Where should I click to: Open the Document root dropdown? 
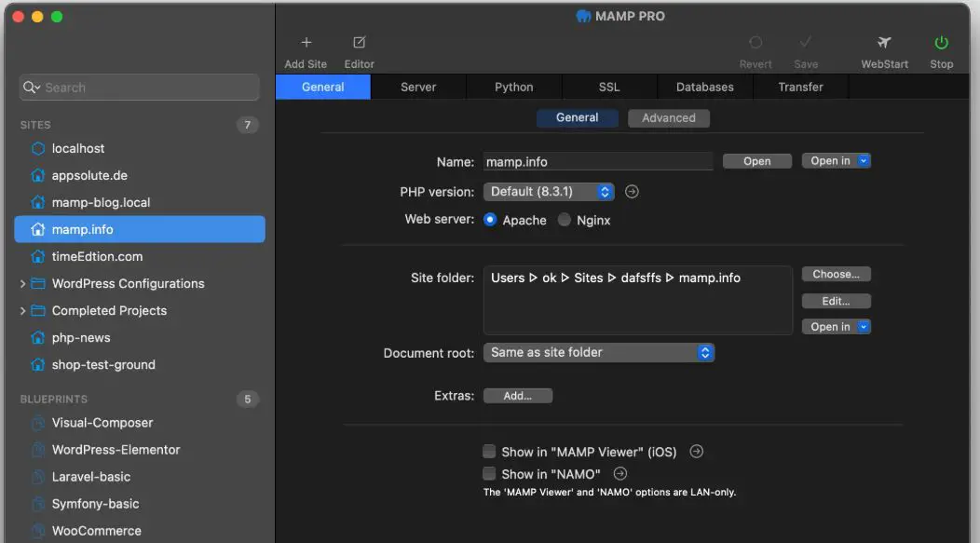coord(599,352)
